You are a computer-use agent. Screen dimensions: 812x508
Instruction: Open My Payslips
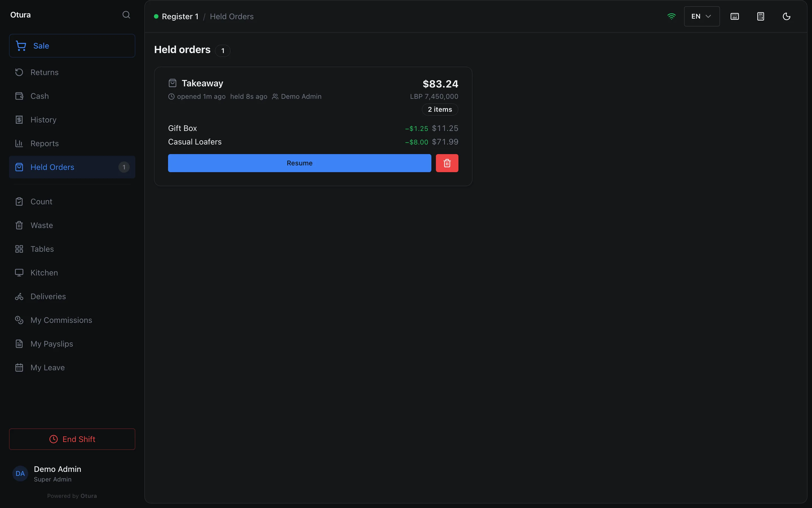pyautogui.click(x=72, y=344)
